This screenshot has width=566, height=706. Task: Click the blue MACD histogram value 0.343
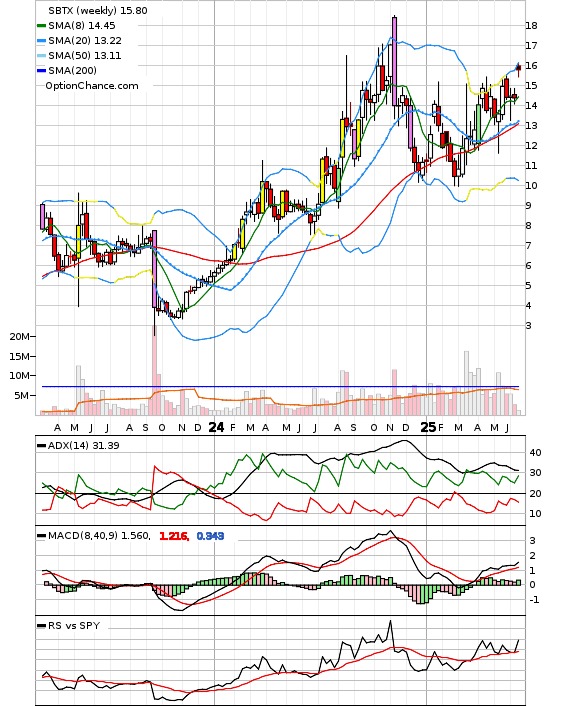(x=210, y=536)
